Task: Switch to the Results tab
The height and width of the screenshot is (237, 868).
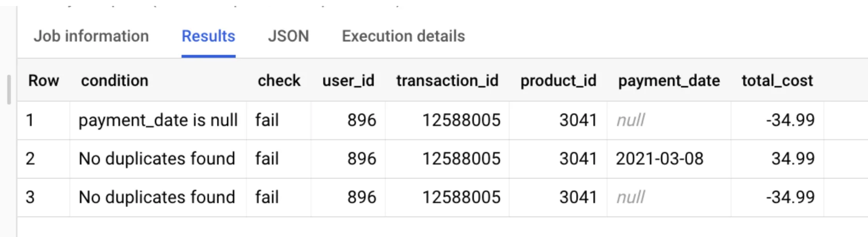Action: (x=208, y=36)
